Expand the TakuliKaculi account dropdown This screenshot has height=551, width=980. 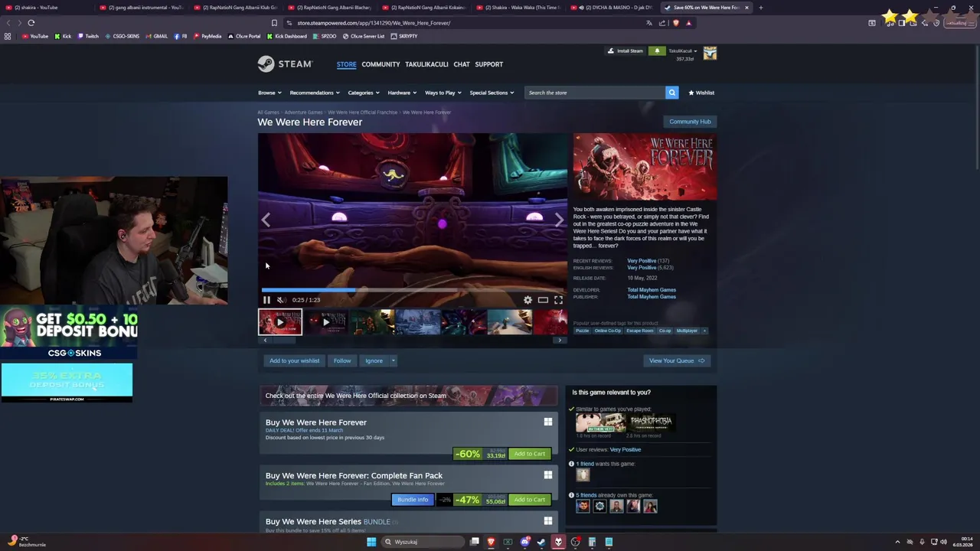pos(683,51)
